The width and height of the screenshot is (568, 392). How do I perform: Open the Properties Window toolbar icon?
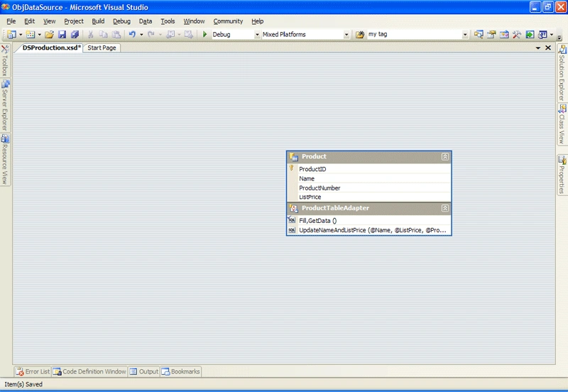[491, 34]
